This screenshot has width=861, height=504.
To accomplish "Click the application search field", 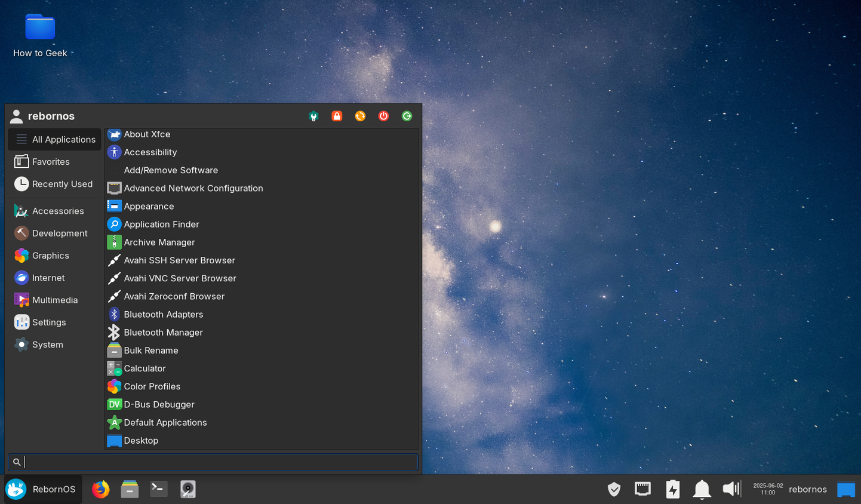I will click(x=213, y=462).
